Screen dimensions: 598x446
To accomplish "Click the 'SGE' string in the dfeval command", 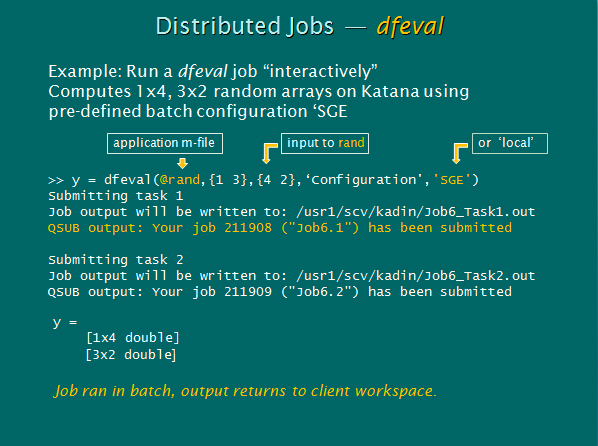I will (452, 180).
